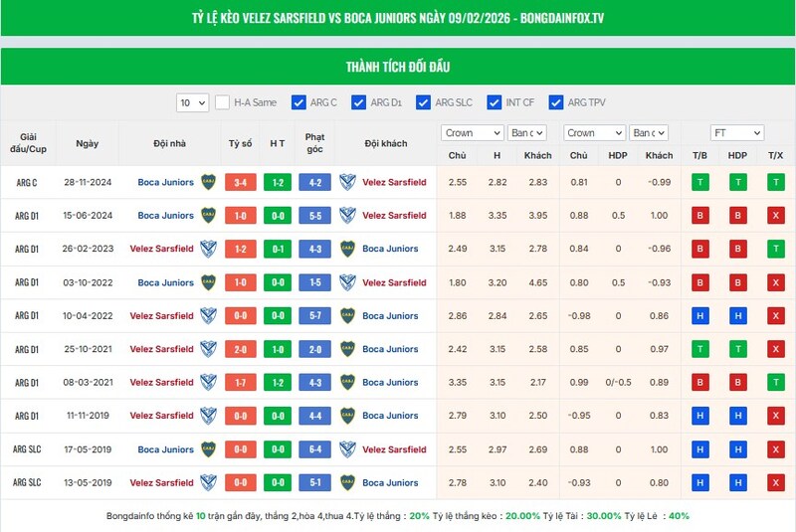Click the Boca Juniors crest in the 28-11-2024 row
The height and width of the screenshot is (532, 796).
coord(208,182)
